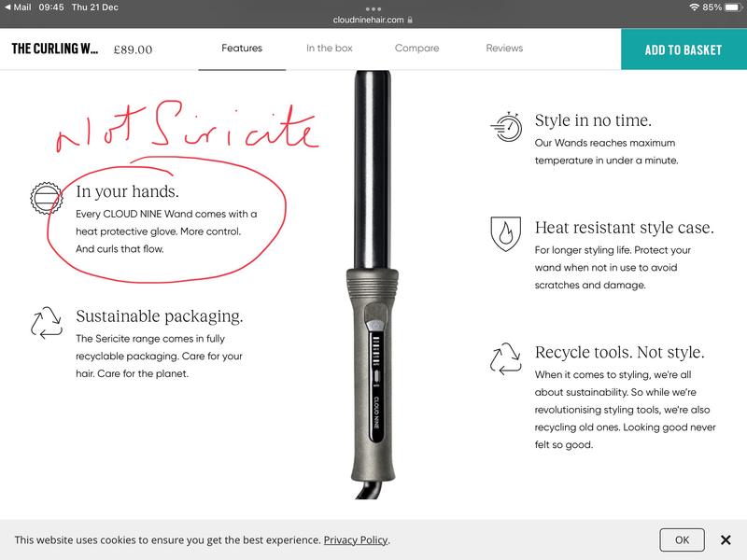Screen dimensions: 747x560
Task: Click the flame shield heat resistant icon
Action: click(505, 235)
